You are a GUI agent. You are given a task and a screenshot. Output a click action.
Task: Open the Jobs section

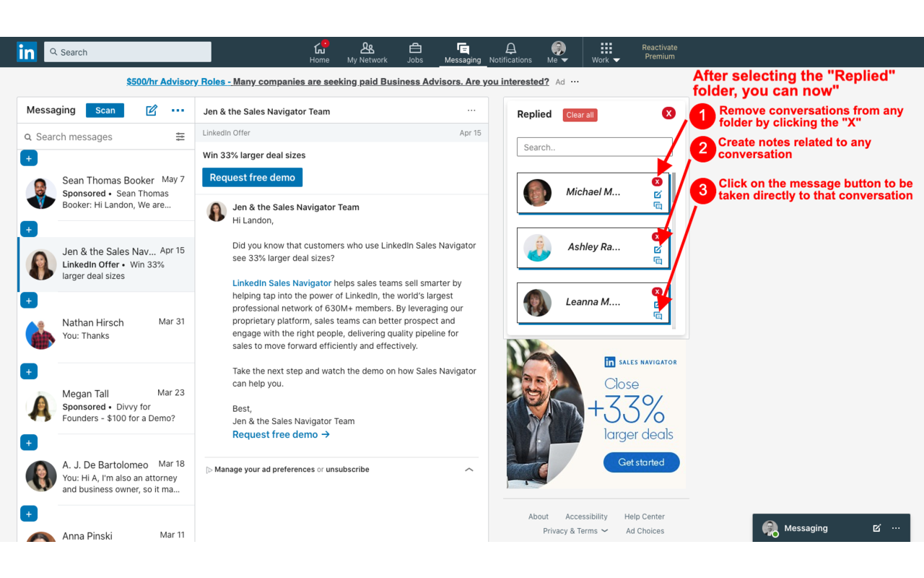[415, 53]
